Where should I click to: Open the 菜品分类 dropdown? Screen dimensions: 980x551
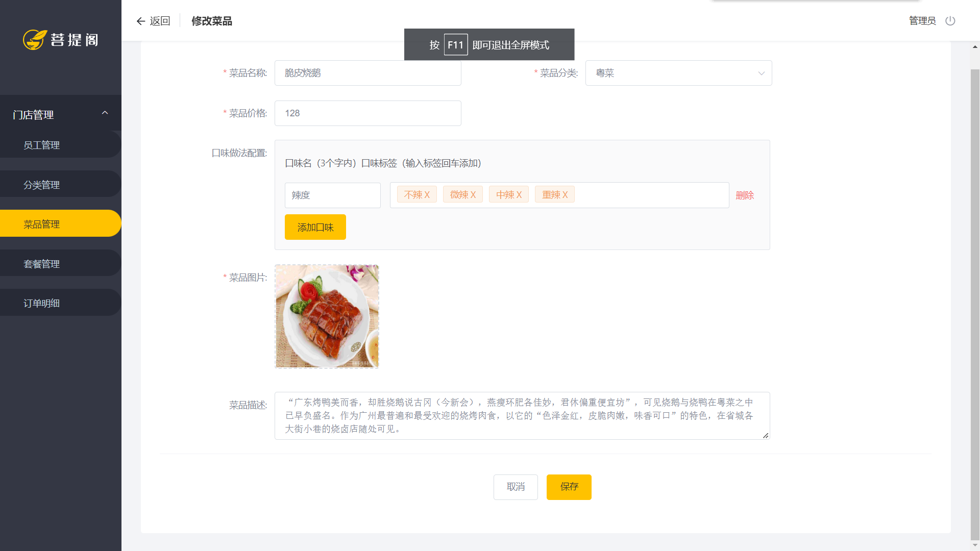click(x=678, y=73)
